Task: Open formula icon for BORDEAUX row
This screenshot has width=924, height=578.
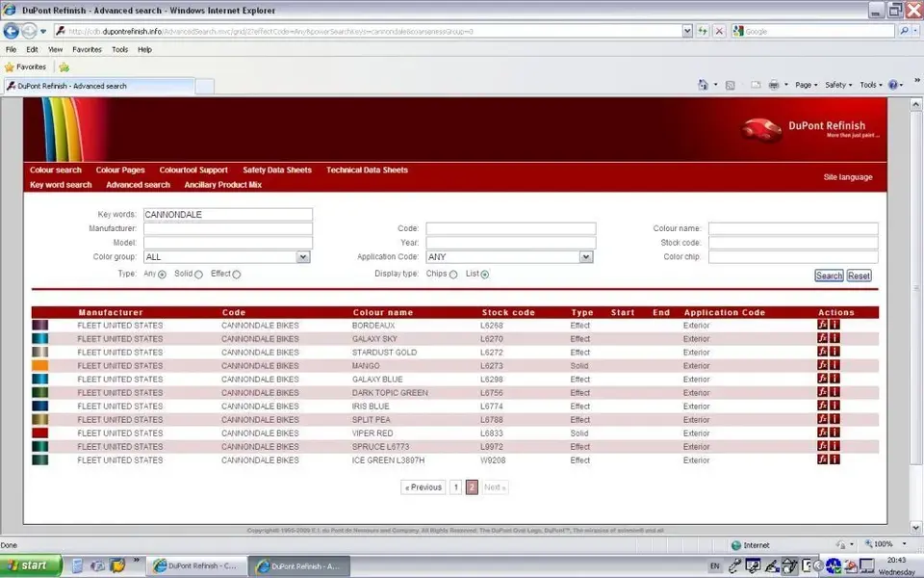Action: click(823, 325)
